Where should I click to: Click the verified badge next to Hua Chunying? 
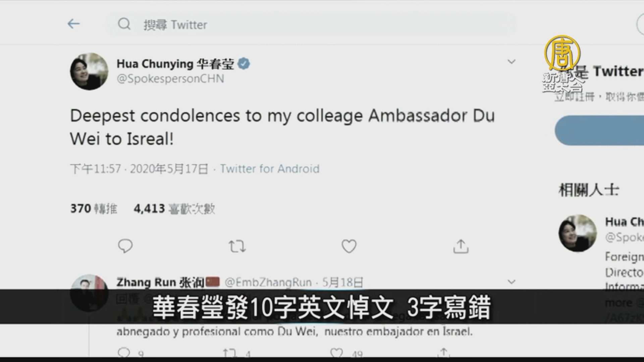(244, 64)
